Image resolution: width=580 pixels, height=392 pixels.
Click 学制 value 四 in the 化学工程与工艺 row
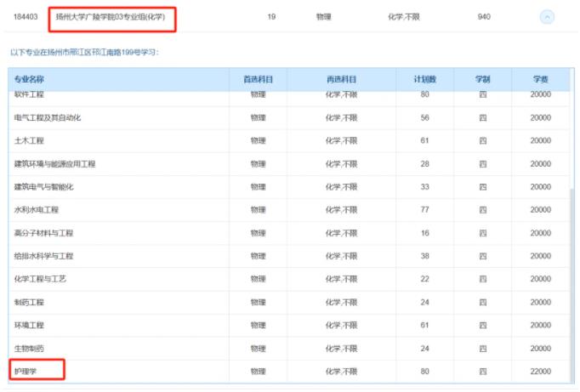(483, 279)
